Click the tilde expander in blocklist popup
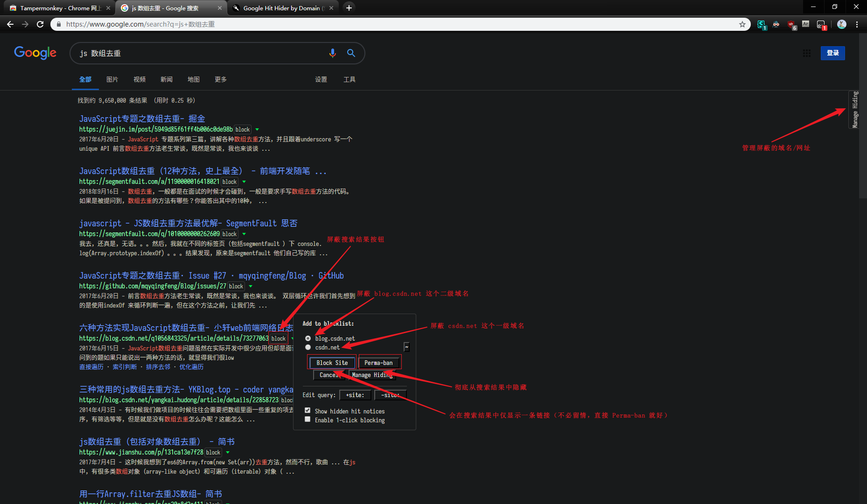Screen dimensions: 867x504 tap(406, 347)
